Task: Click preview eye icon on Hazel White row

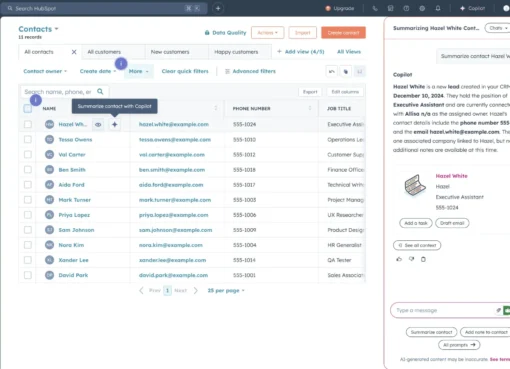Action: pyautogui.click(x=98, y=124)
